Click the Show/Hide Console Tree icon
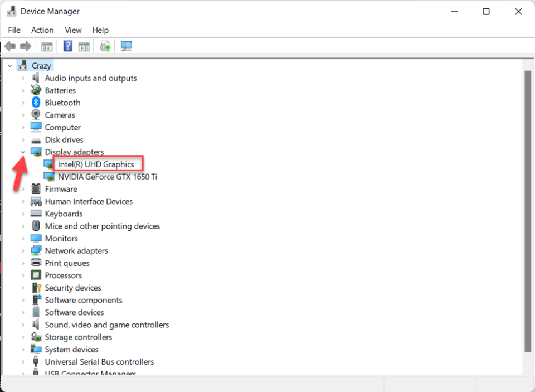Screen dimensions: 535x392 pyautogui.click(x=47, y=46)
